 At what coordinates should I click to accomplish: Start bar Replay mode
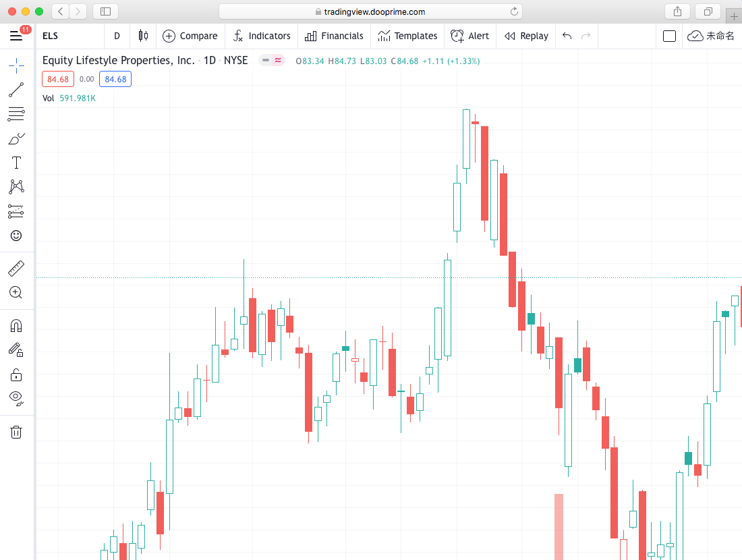point(526,36)
